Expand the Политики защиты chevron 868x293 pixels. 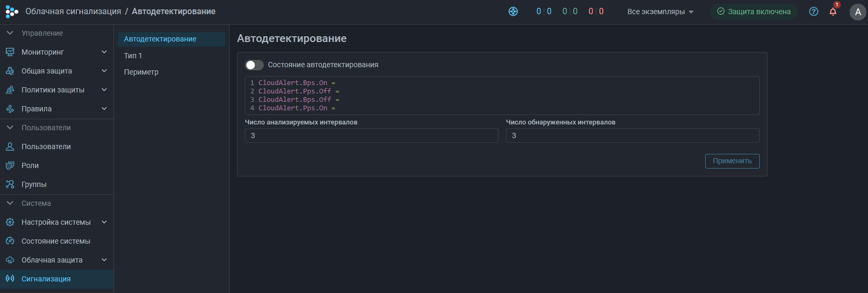tap(104, 90)
